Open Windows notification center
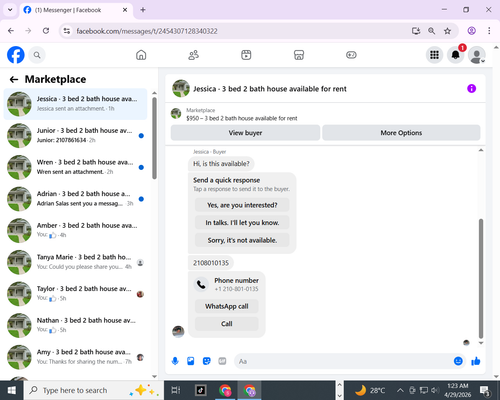The height and width of the screenshot is (400, 500). (485, 390)
